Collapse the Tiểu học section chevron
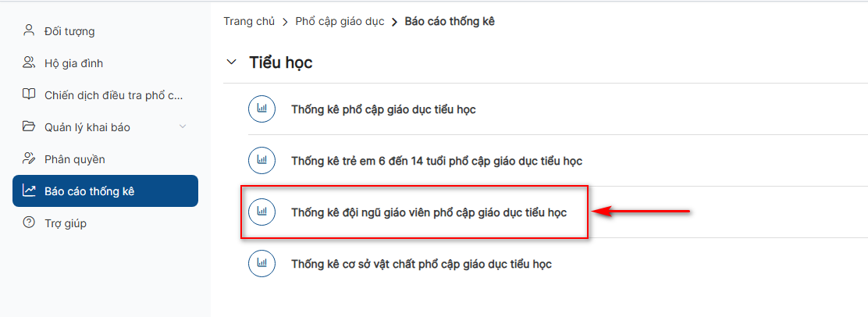 pyautogui.click(x=231, y=62)
